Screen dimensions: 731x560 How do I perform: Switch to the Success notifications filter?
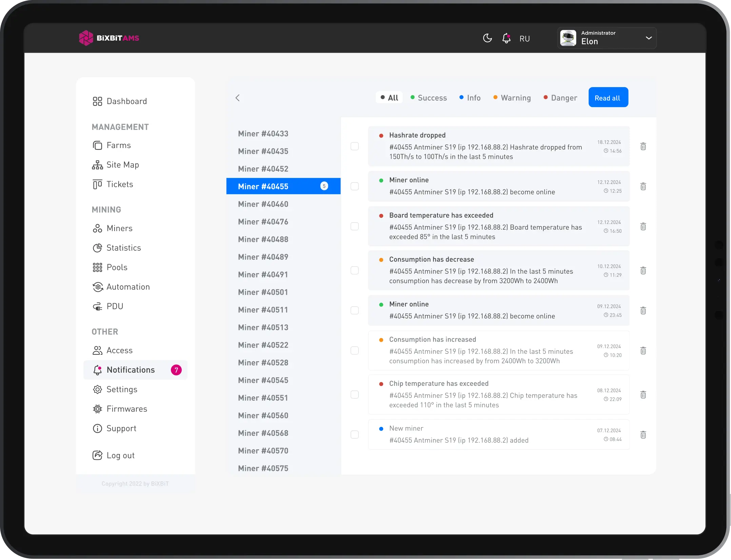pos(429,98)
